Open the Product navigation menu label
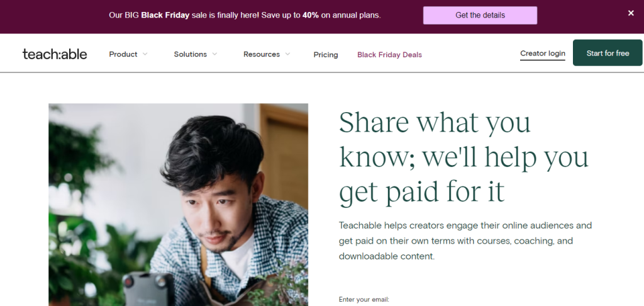The height and width of the screenshot is (306, 644). point(123,54)
